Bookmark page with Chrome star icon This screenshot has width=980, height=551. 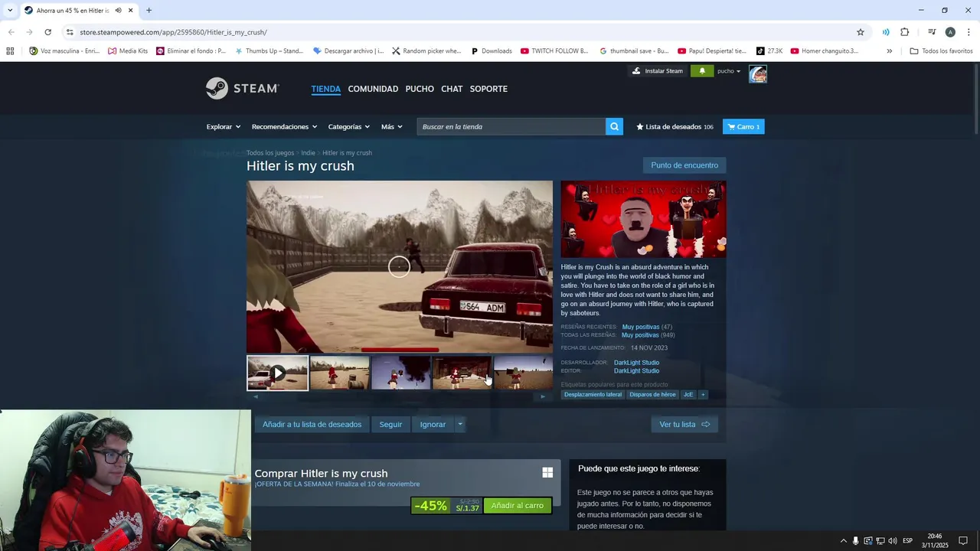861,32
